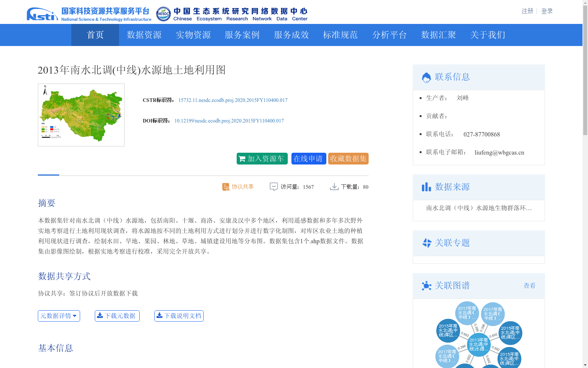
Task: Click the 收藏数据集 button
Action: (x=348, y=159)
